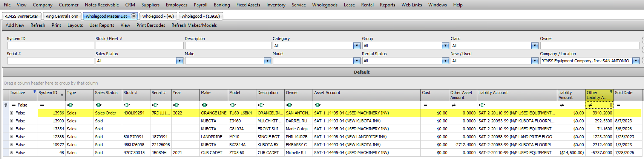
Task: Open the New / Used dropdown
Action: coord(535,61)
